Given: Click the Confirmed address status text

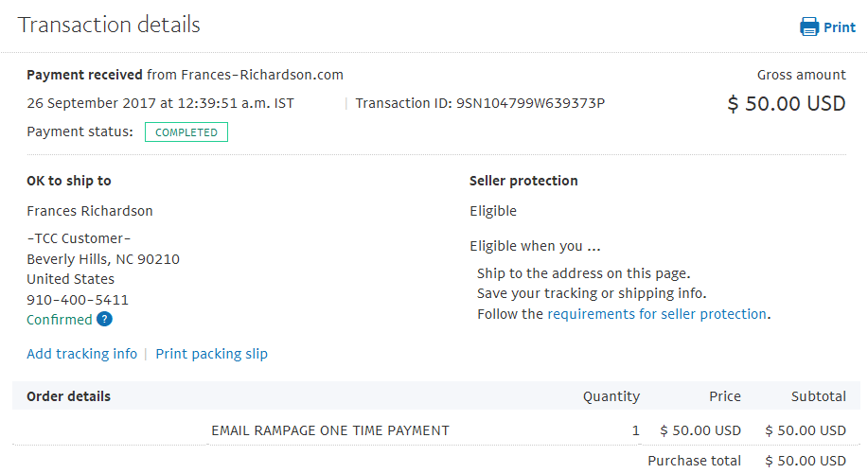Looking at the screenshot, I should pos(60,320).
